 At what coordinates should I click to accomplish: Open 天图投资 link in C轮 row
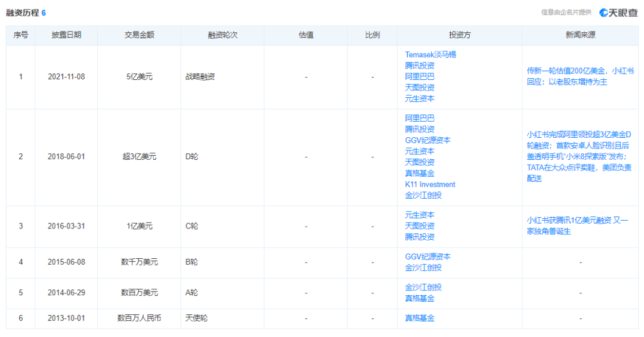pyautogui.click(x=419, y=226)
